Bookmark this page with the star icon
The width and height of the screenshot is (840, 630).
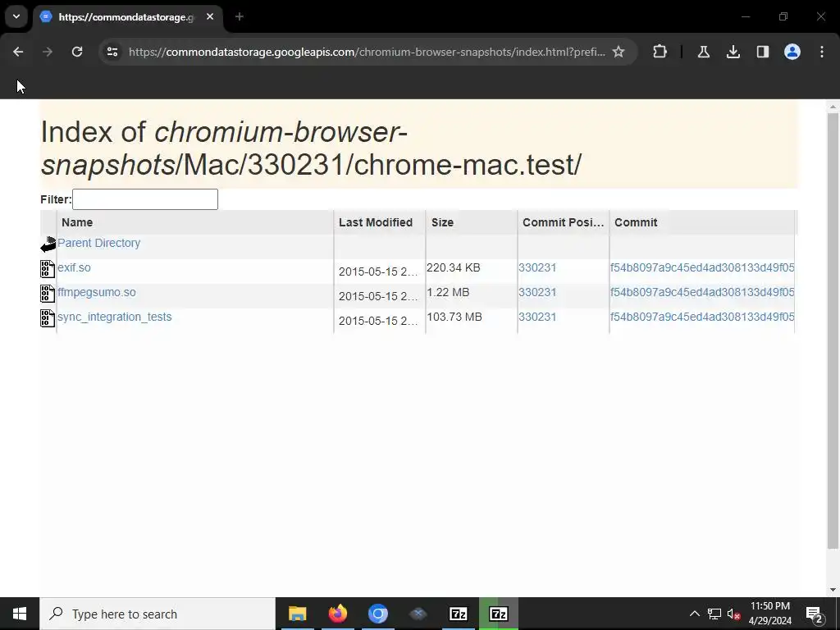[619, 52]
